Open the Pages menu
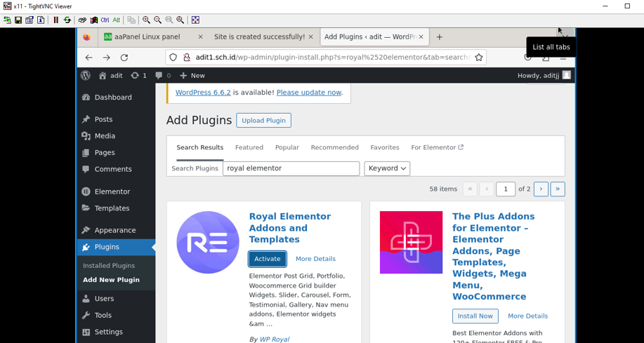 click(x=117, y=153)
